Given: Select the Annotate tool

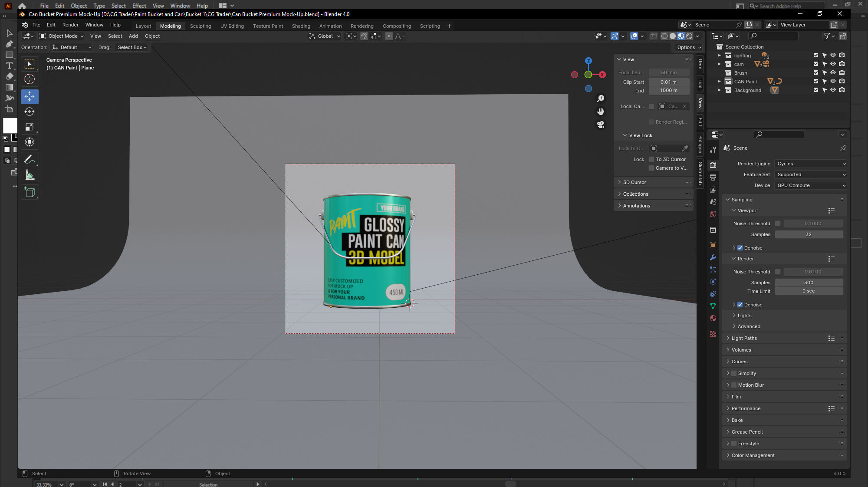Looking at the screenshot, I should (30, 159).
